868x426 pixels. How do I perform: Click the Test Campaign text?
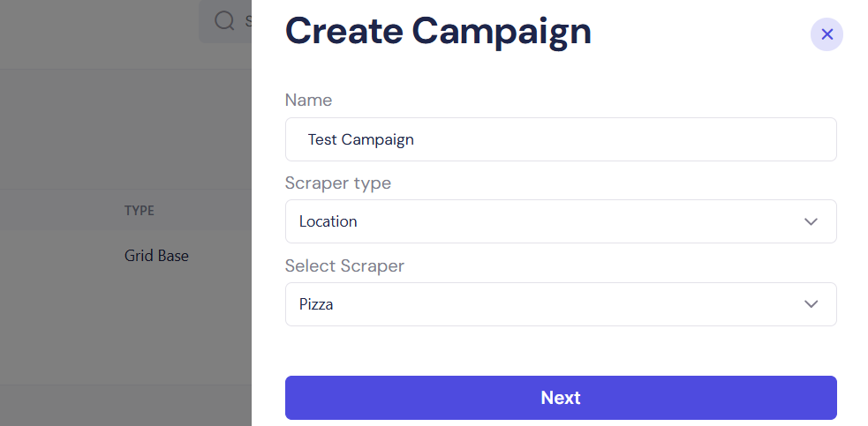(x=360, y=139)
